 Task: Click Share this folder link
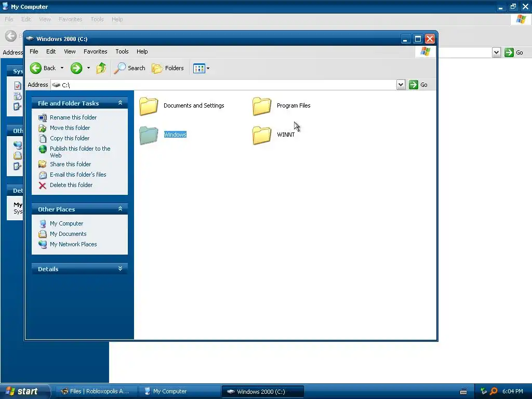(70, 164)
